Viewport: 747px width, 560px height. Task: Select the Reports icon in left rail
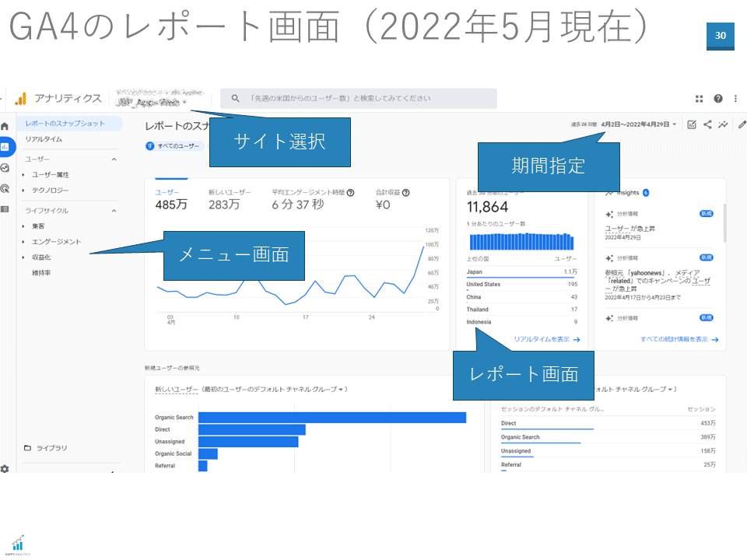pos(5,147)
